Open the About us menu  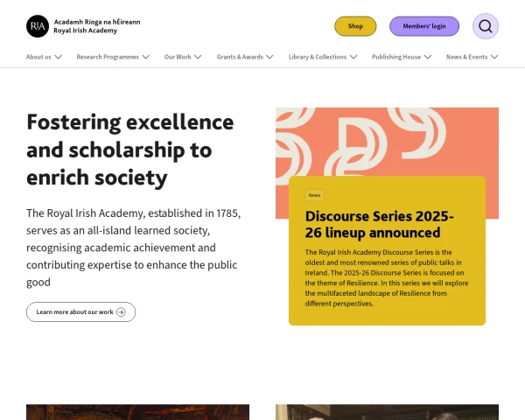(x=38, y=57)
